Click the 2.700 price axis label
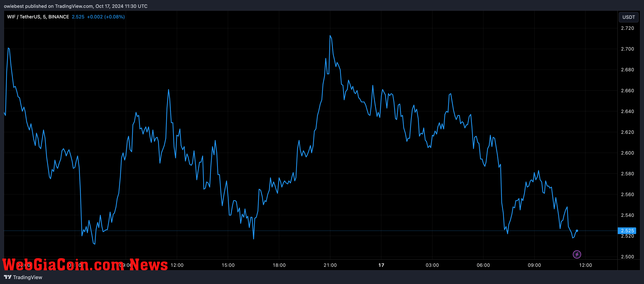Image resolution: width=644 pixels, height=284 pixels. click(628, 49)
